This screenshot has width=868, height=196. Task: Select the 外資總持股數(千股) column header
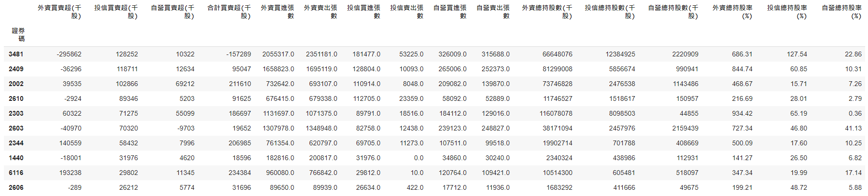point(547,12)
